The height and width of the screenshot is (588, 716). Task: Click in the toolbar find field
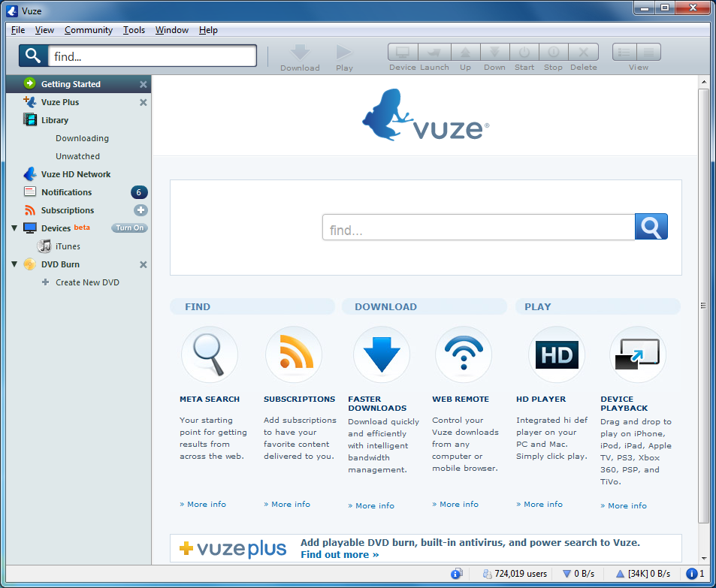pyautogui.click(x=153, y=56)
